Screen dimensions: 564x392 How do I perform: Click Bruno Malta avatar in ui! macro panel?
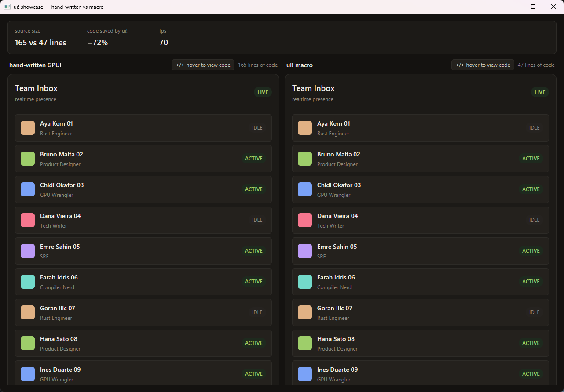tap(305, 159)
